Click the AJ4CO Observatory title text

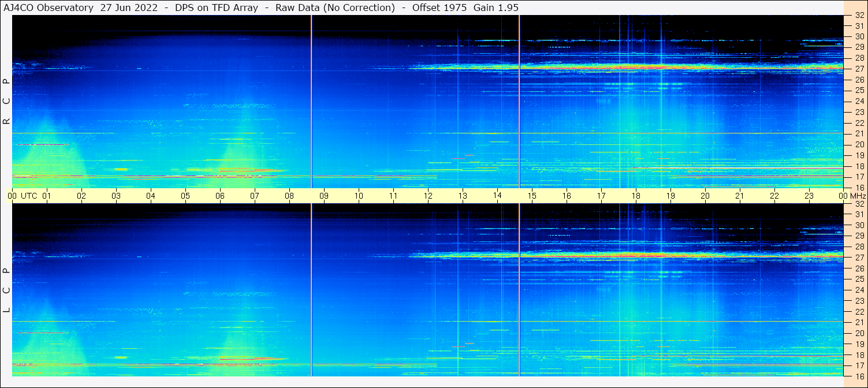49,8
